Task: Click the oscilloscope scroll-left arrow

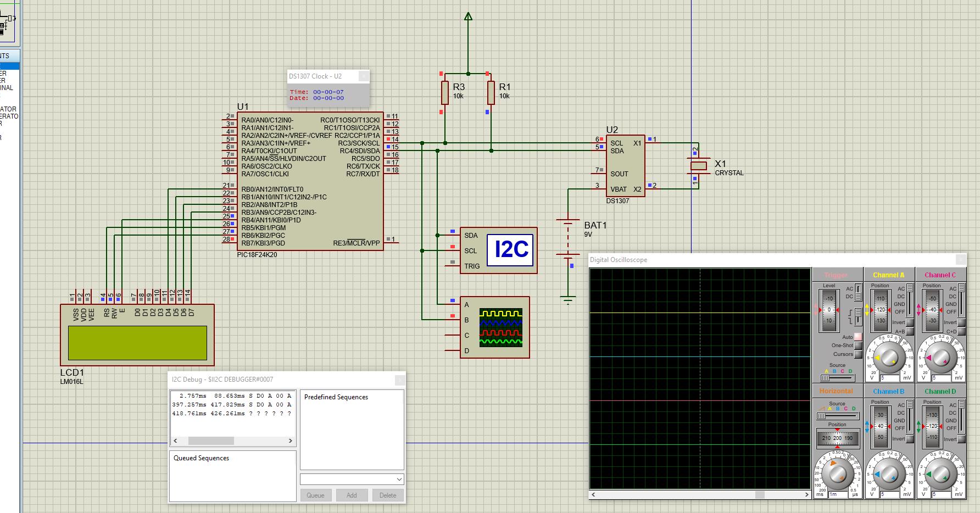Action: pos(593,494)
